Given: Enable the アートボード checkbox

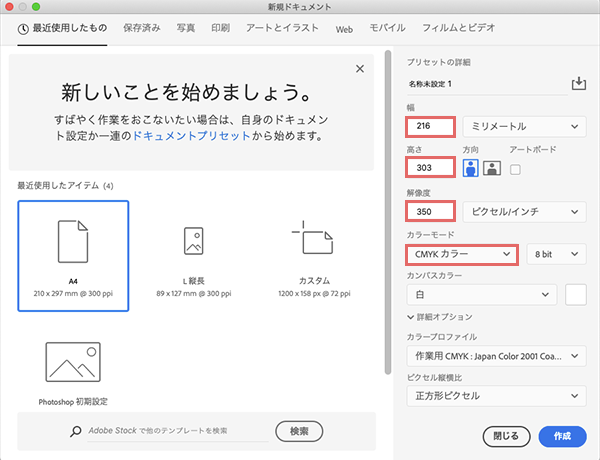Looking at the screenshot, I should pos(515,169).
